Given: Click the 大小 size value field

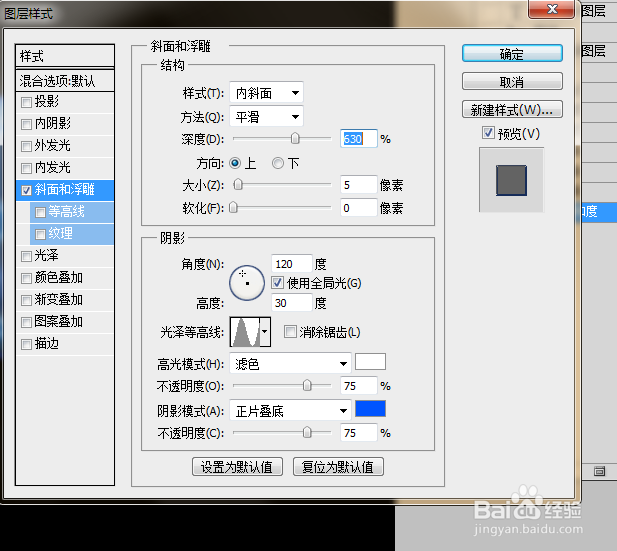Looking at the screenshot, I should pyautogui.click(x=358, y=185).
